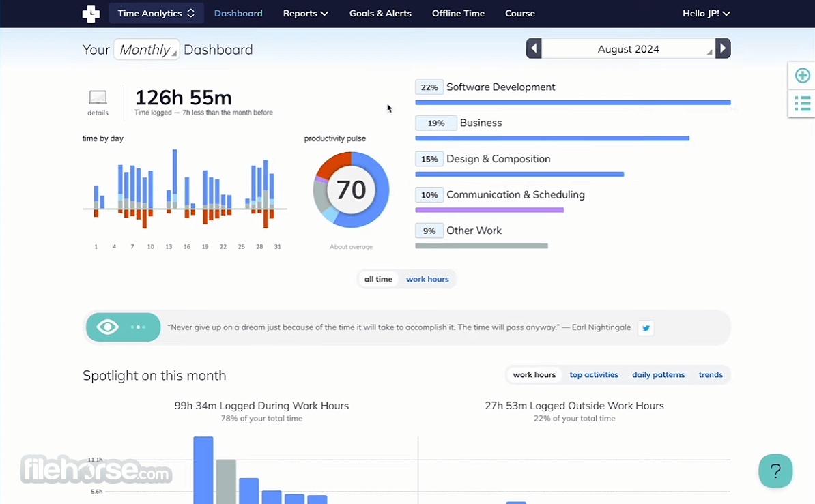
Task: Open the Reports dropdown menu
Action: click(x=306, y=14)
